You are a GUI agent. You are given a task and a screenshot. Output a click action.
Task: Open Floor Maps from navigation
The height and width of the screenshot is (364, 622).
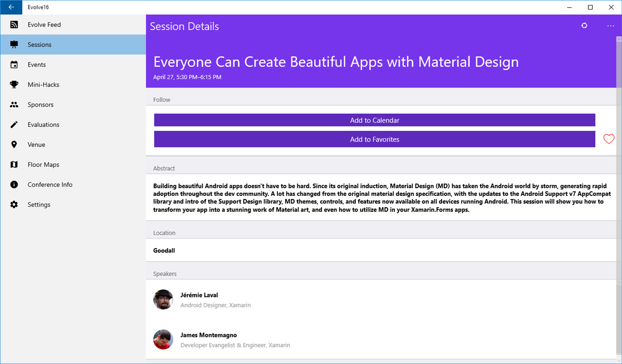(x=73, y=164)
